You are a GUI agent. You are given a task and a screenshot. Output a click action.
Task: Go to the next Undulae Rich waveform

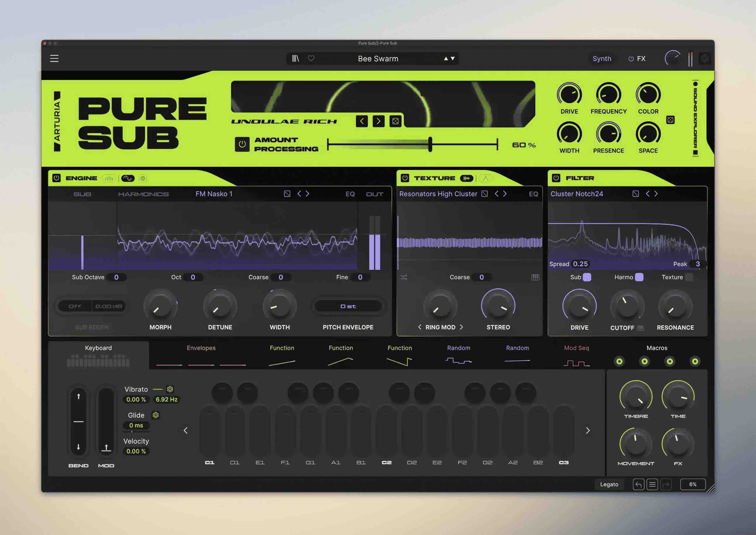click(378, 121)
